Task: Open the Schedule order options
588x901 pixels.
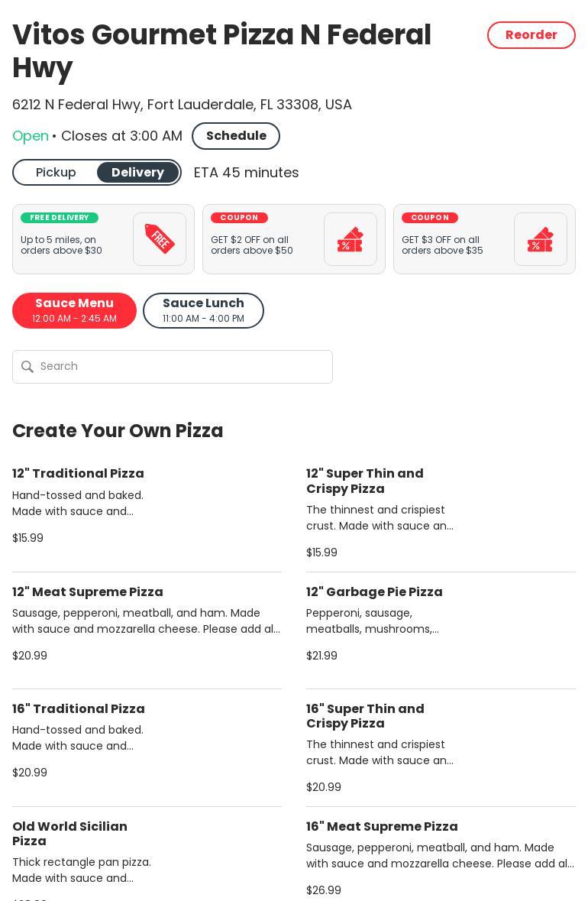Action: [235, 136]
